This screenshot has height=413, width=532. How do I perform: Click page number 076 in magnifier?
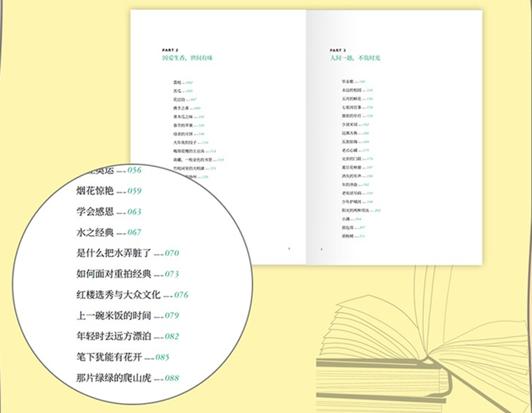[181, 294]
